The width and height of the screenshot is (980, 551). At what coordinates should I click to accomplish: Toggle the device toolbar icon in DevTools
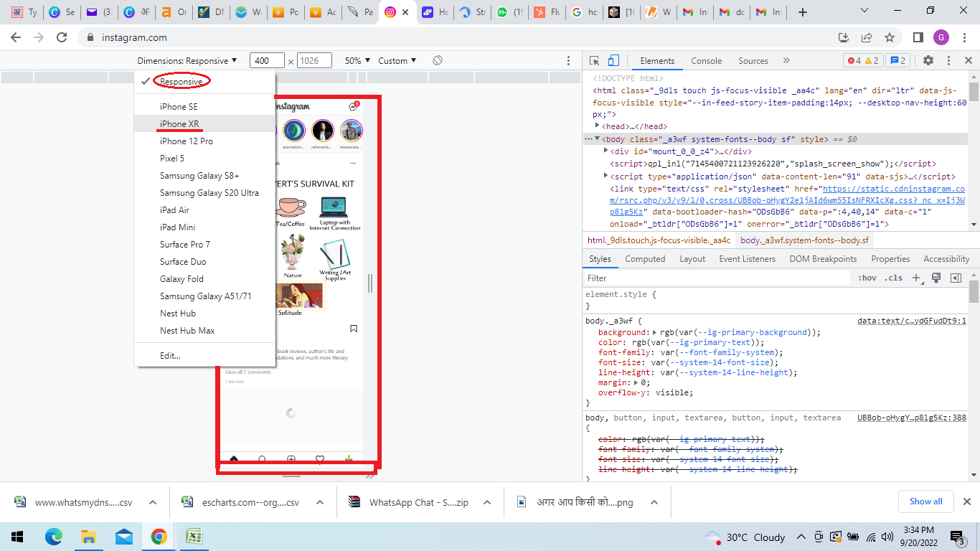click(613, 60)
